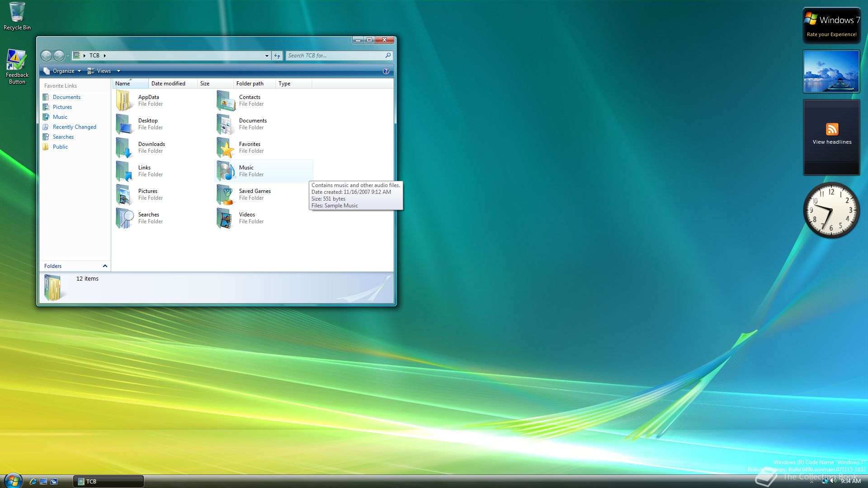Screen dimensions: 868x488
Task: Select the Downloads folder icon
Action: pyautogui.click(x=124, y=147)
